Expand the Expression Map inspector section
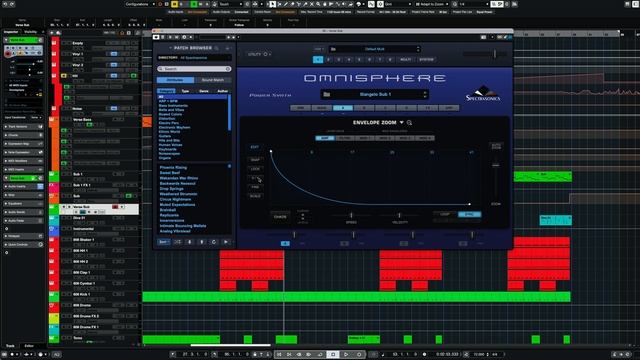 point(23,144)
